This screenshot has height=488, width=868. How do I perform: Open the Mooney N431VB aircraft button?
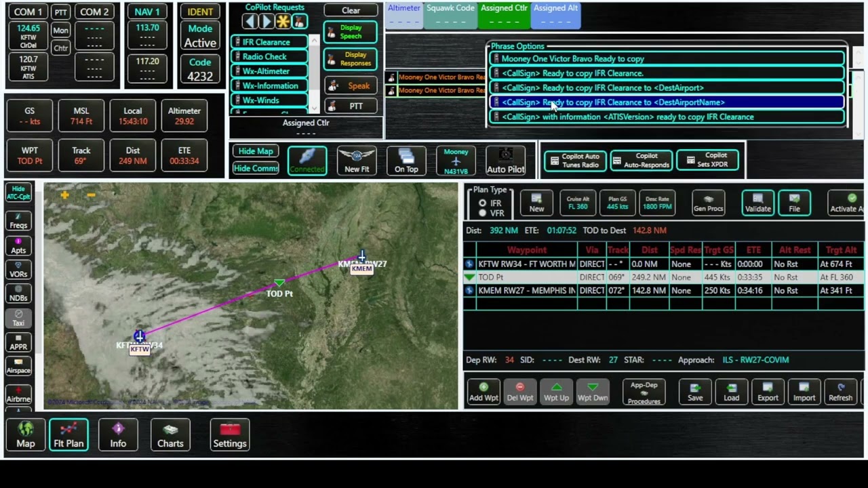tap(456, 161)
